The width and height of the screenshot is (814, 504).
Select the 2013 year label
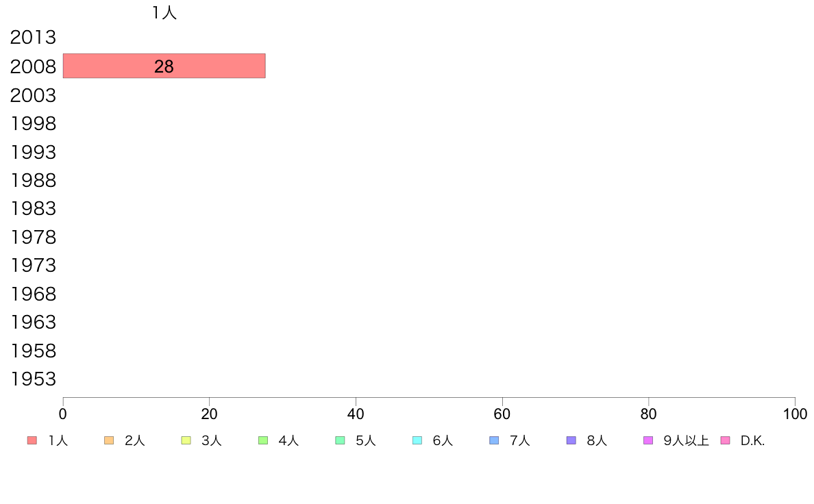pos(33,38)
